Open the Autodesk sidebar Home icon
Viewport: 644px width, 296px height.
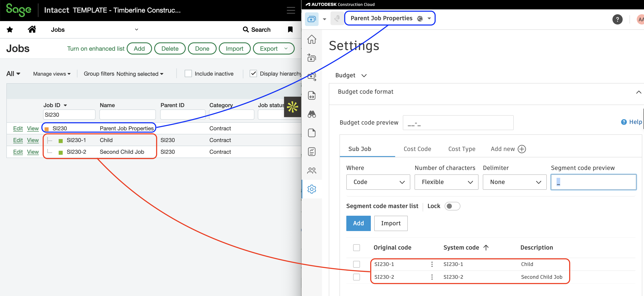coord(312,39)
